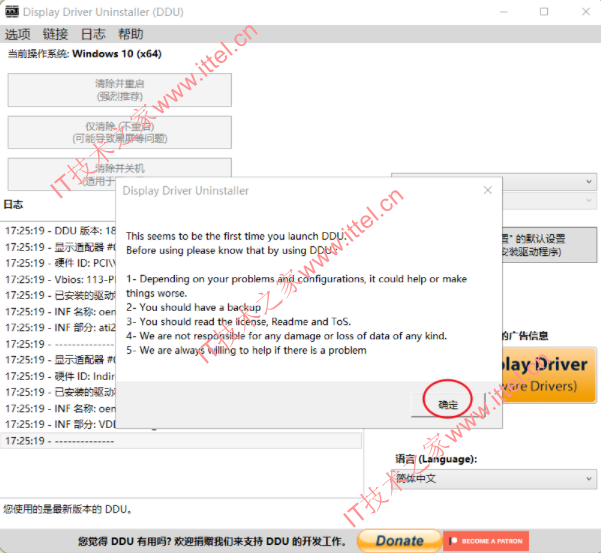Click the 仅清除 (不重启) button
601x553 pixels.
120,132
